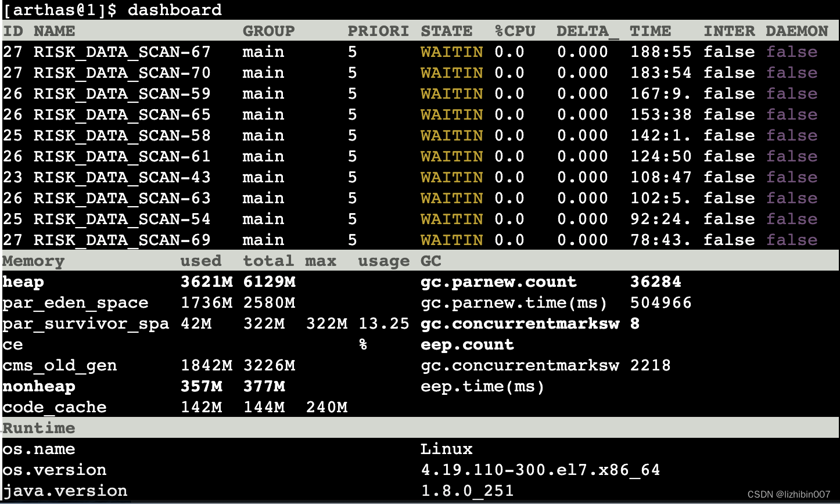This screenshot has height=504, width=840.
Task: Click the heap memory row label
Action: pyautogui.click(x=23, y=282)
